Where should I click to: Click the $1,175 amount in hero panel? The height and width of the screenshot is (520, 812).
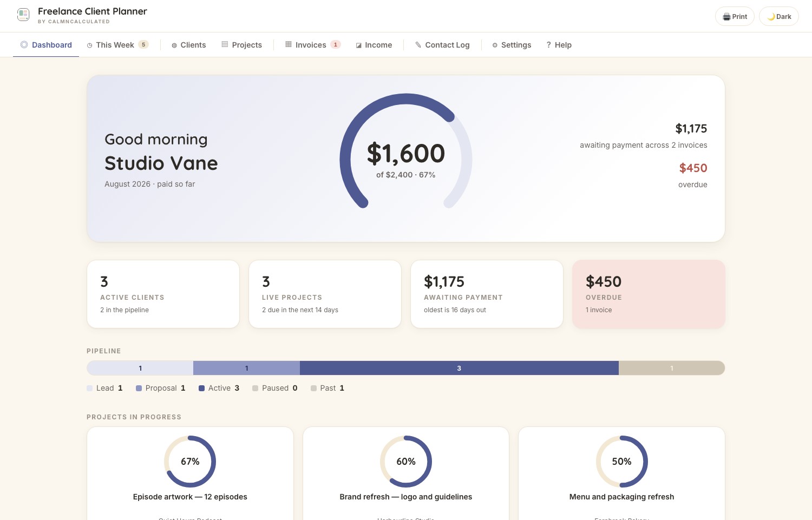[x=691, y=128]
